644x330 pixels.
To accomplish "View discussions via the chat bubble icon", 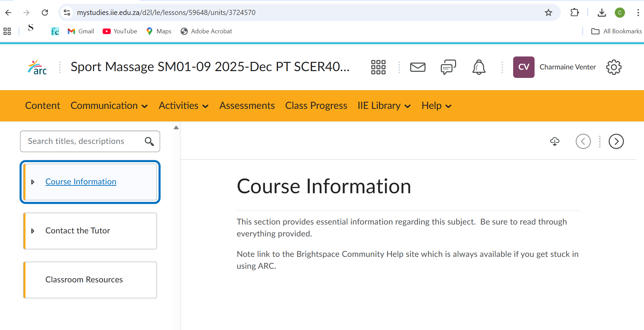I will tap(448, 67).
